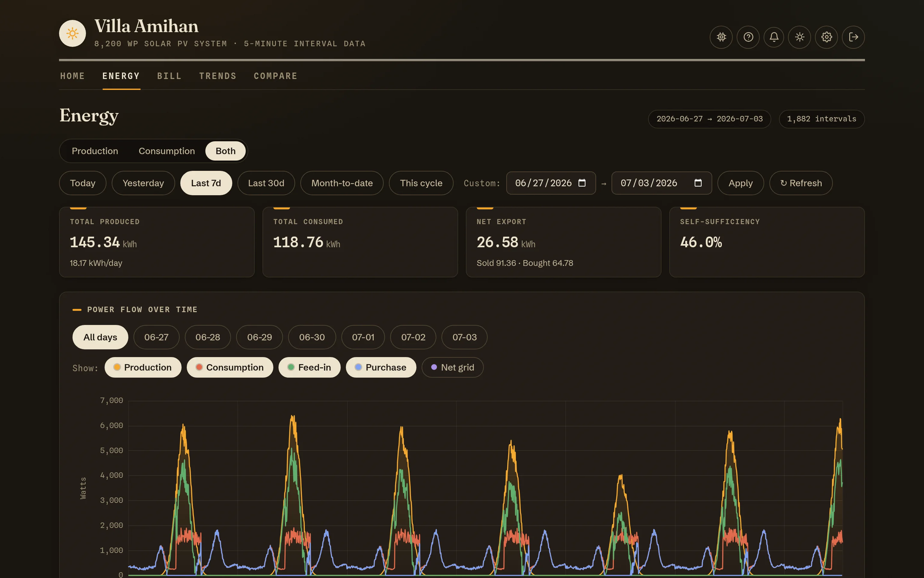Click the Total Consumed 118.76 kWh card

(x=360, y=242)
